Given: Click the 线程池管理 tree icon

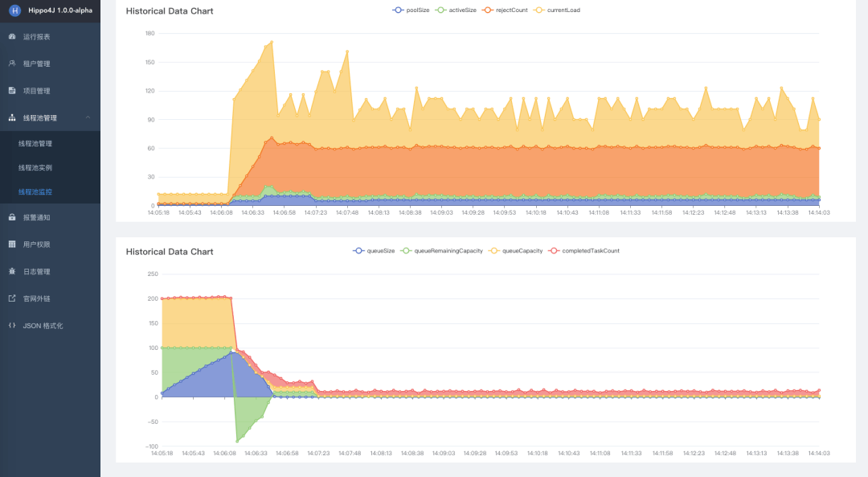Looking at the screenshot, I should coord(12,117).
